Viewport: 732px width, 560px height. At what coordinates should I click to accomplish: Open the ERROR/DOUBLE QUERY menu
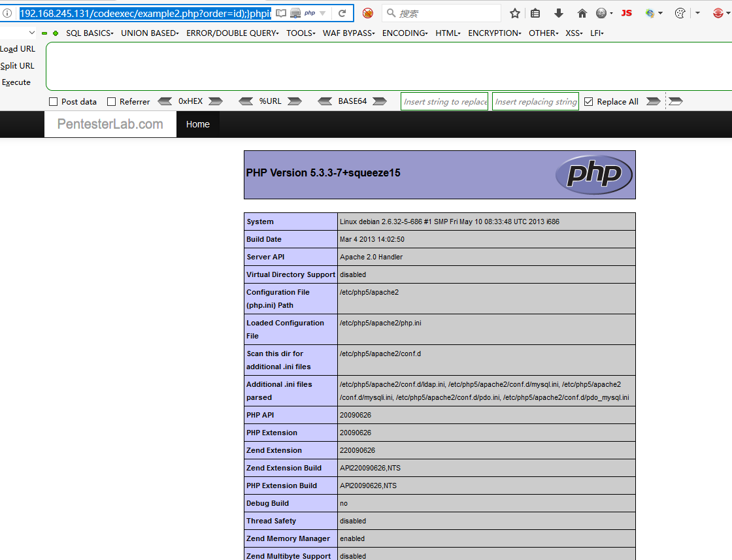233,33
